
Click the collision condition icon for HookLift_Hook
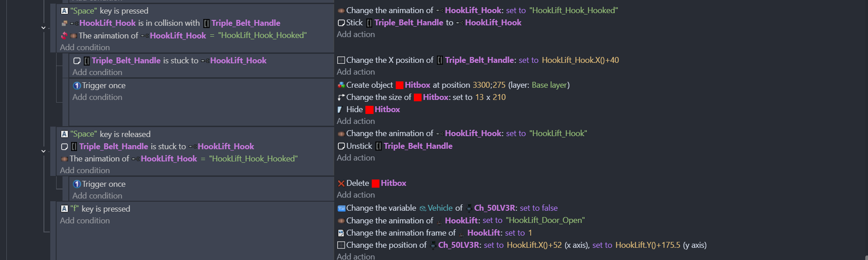coord(64,23)
